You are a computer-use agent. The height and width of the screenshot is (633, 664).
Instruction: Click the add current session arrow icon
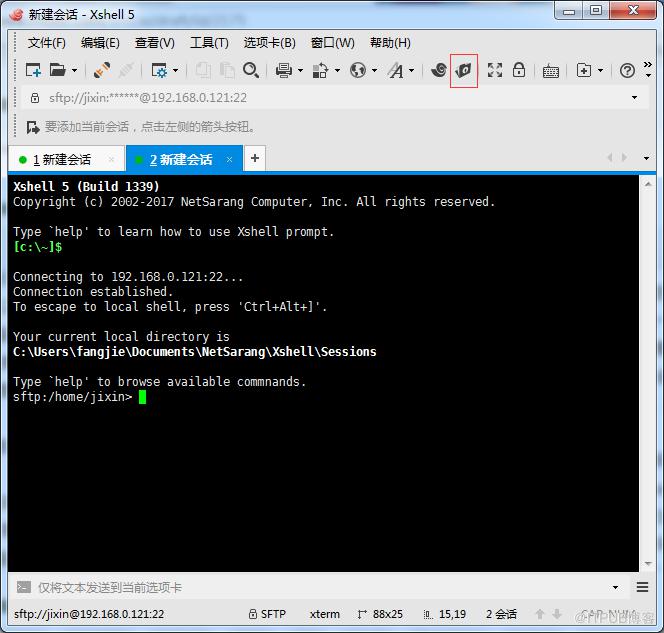pyautogui.click(x=33, y=127)
